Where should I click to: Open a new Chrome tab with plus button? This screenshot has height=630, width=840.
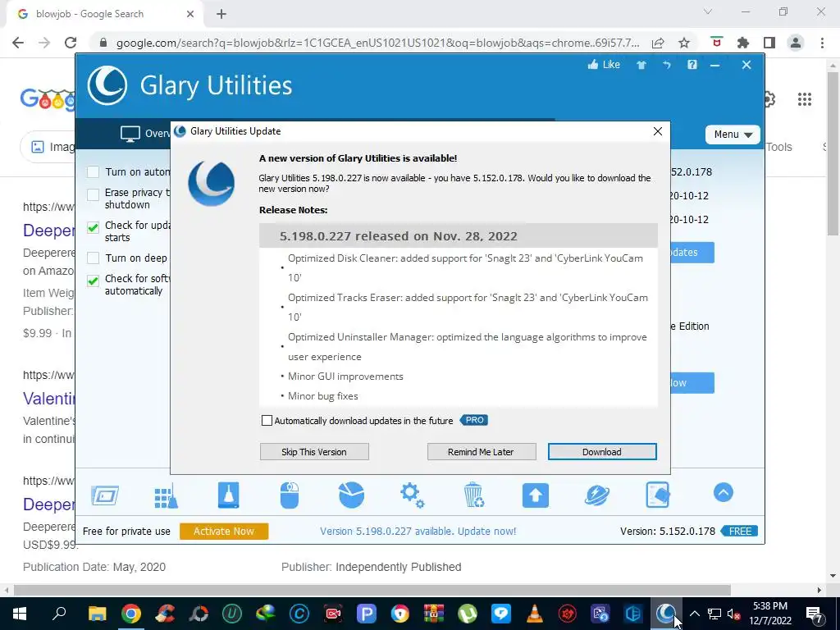coord(221,14)
